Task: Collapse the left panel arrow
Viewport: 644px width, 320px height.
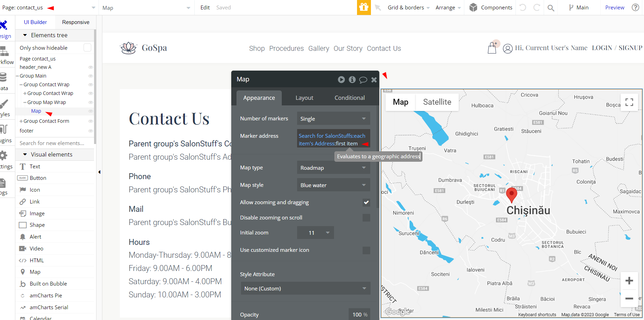Action: coord(99,172)
